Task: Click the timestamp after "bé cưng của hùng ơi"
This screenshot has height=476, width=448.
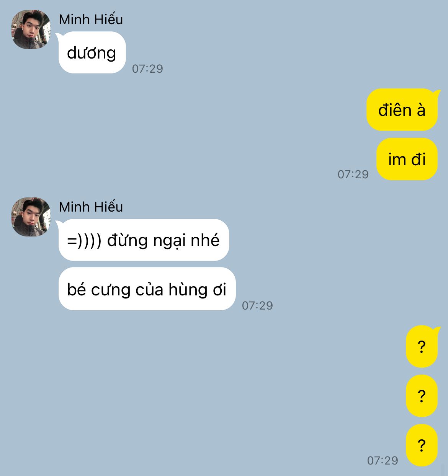Action: [x=257, y=306]
